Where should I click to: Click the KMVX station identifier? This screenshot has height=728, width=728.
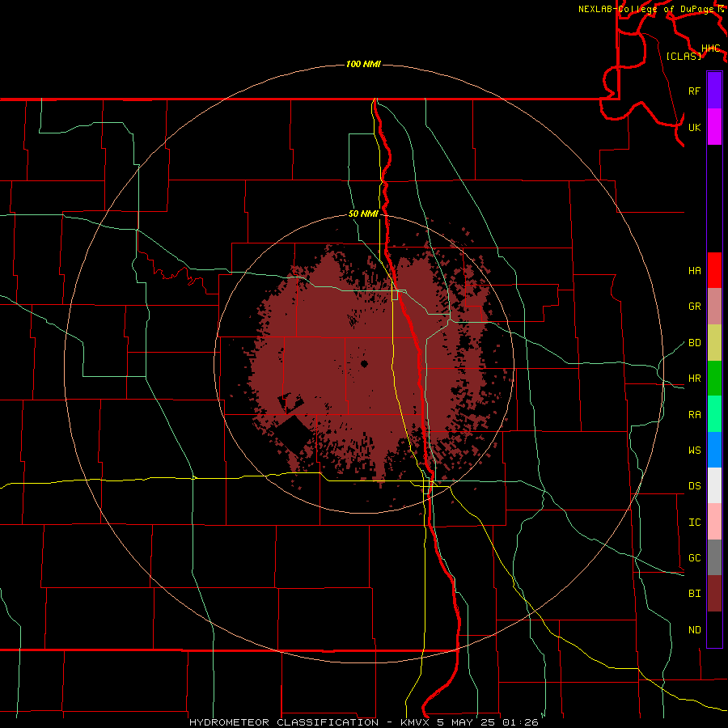point(416,722)
